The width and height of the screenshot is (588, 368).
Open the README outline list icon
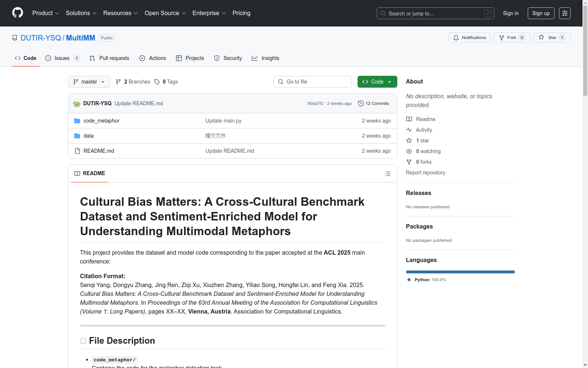(x=388, y=174)
